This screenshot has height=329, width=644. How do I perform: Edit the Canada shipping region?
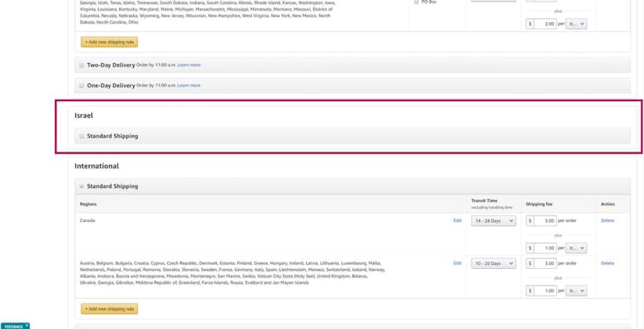click(457, 221)
